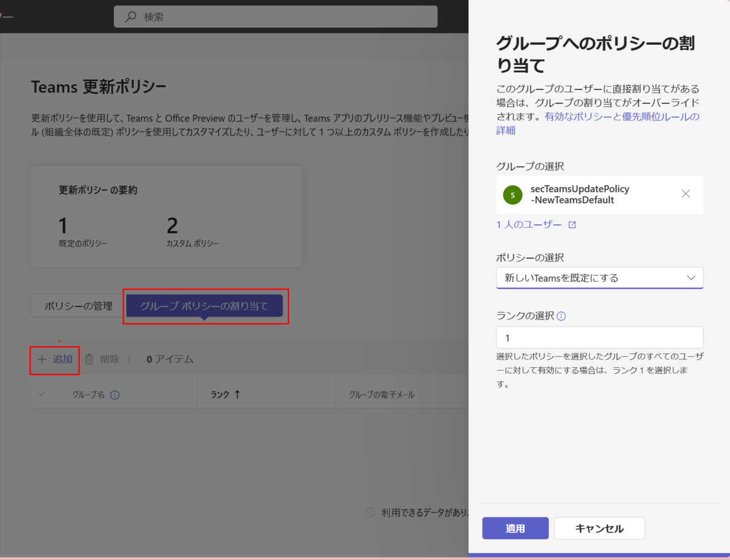Image resolution: width=730 pixels, height=560 pixels.
Task: Select グループ ポリシーの割り当て tab
Action: tap(204, 306)
